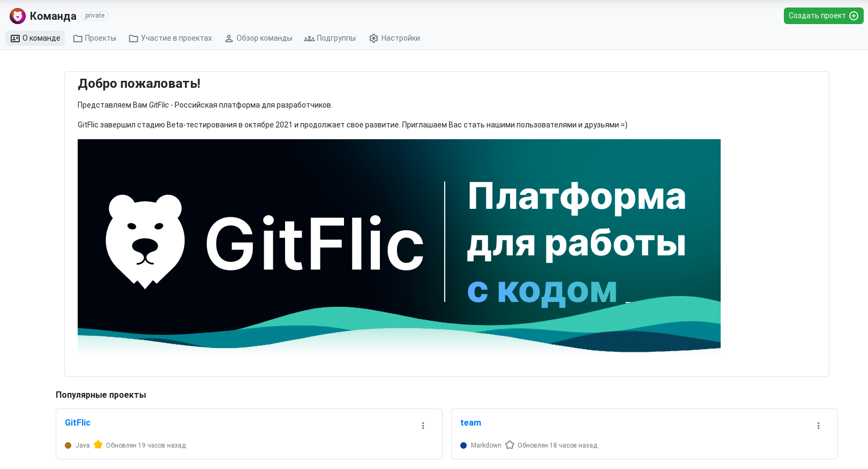This screenshot has width=868, height=469.
Task: Click the Команда team title
Action: click(x=53, y=16)
